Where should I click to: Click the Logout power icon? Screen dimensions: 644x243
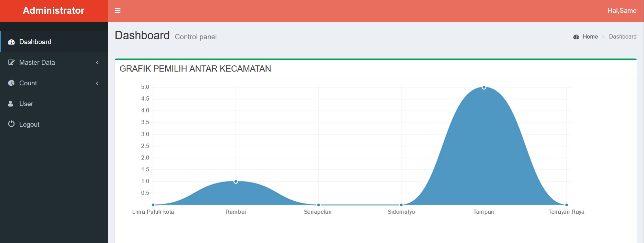(x=11, y=124)
